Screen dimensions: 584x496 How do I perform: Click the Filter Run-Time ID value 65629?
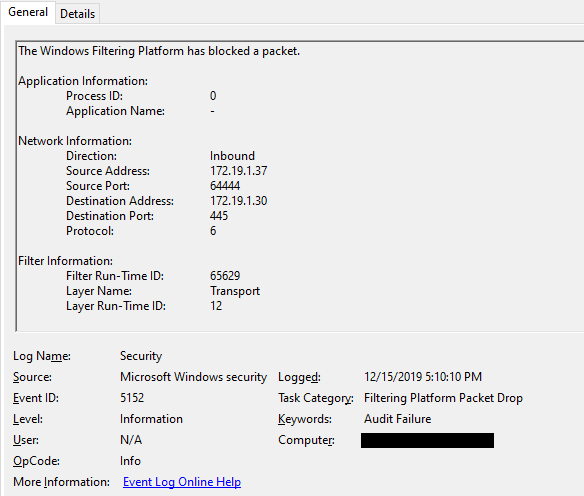(225, 276)
